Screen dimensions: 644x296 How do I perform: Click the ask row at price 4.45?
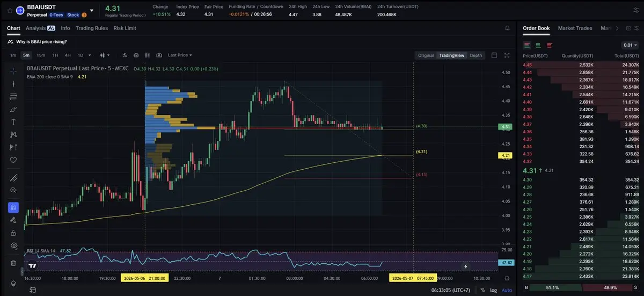(x=581, y=65)
